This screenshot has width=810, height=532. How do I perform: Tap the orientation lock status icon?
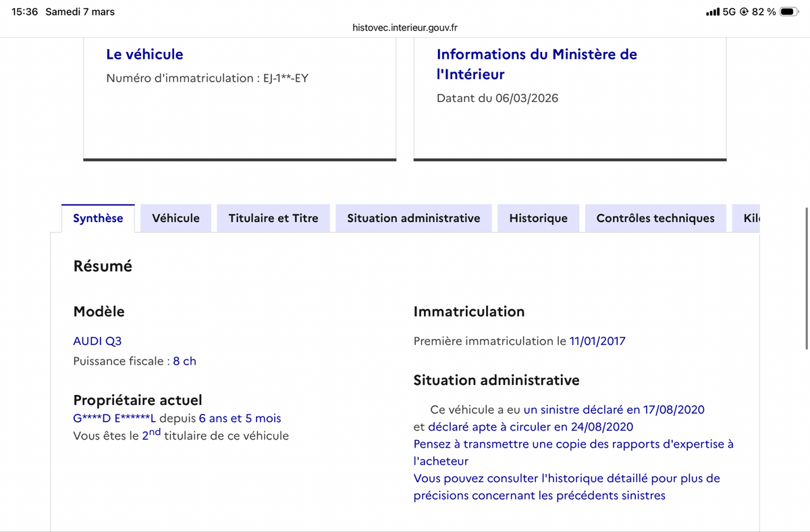[744, 11]
